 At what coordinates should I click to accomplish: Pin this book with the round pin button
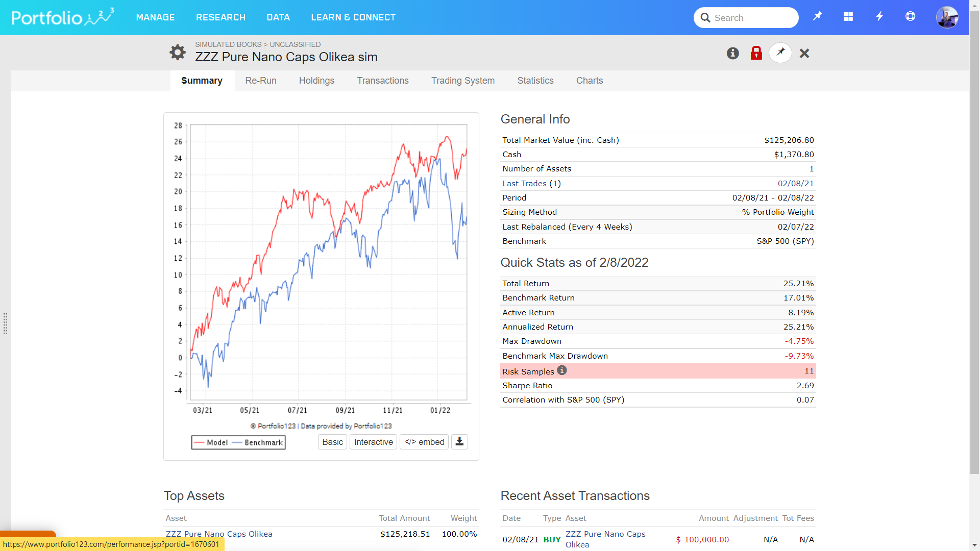(780, 53)
